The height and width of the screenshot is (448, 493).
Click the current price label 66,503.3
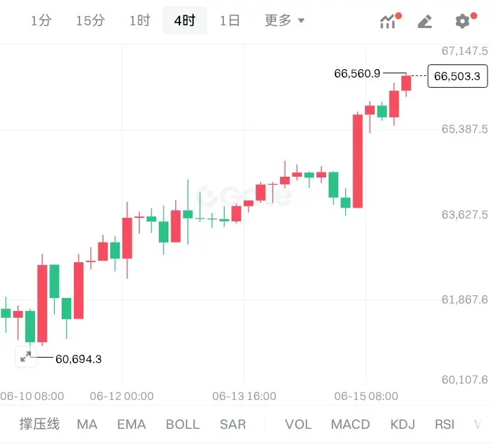457,76
